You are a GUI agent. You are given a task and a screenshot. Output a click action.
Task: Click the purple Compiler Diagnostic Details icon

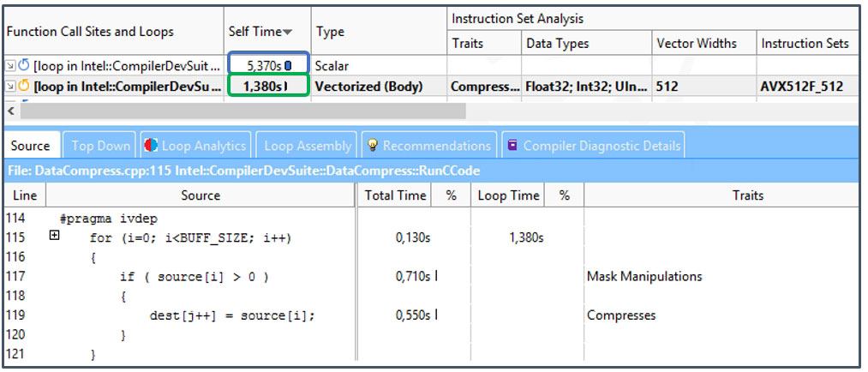pos(512,146)
